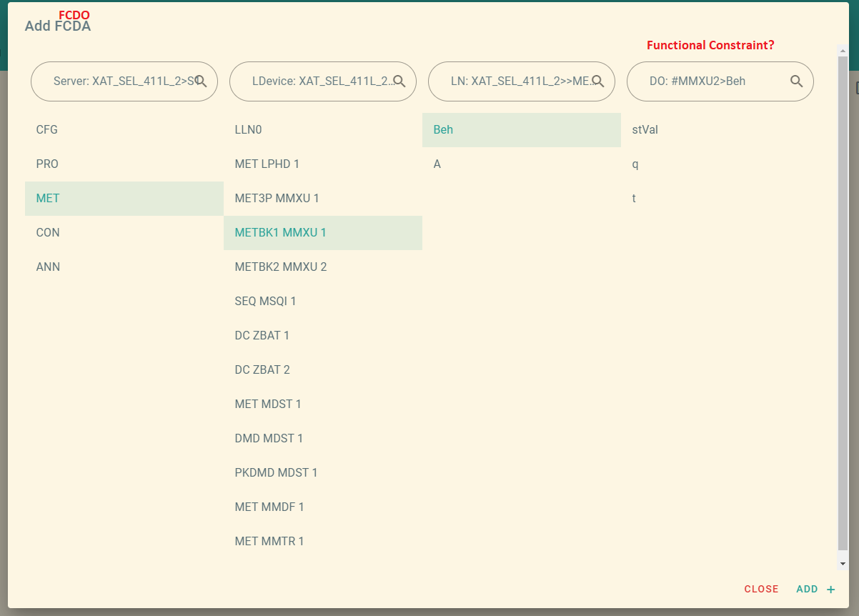Screen dimensions: 859x616
Task: Focus the Server filter input
Action: 124,81
